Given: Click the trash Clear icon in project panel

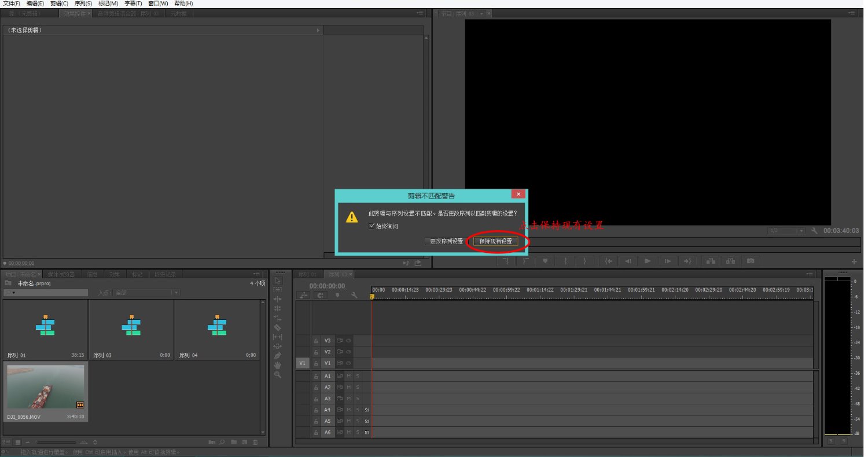Looking at the screenshot, I should (x=255, y=442).
